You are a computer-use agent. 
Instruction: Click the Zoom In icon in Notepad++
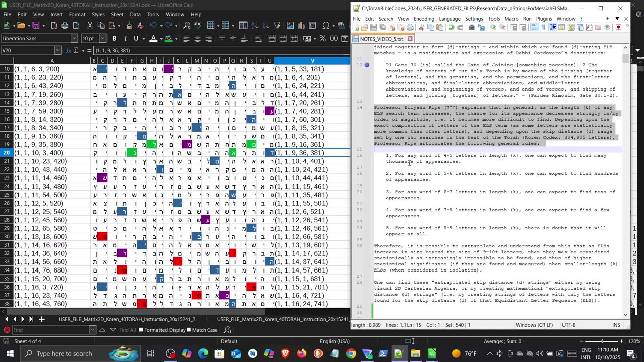(493, 27)
